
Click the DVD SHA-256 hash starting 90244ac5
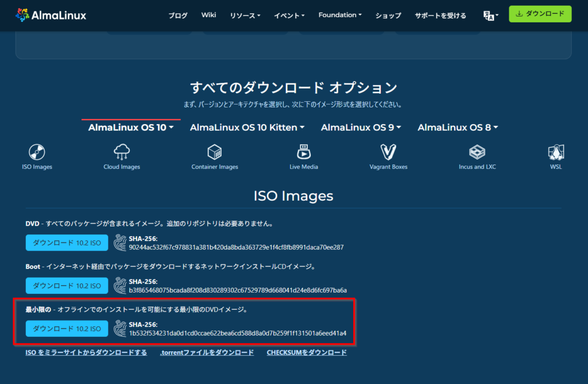click(236, 247)
